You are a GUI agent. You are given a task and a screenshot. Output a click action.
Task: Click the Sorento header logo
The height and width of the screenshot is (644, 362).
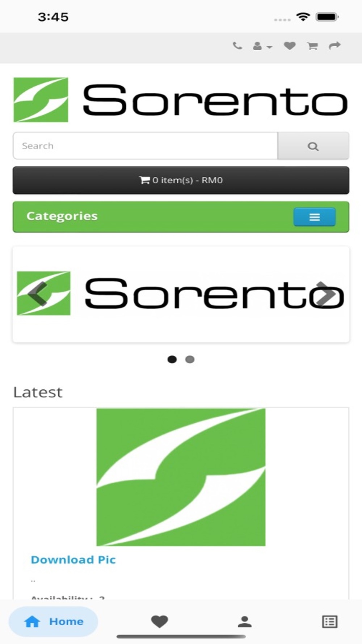click(x=181, y=100)
